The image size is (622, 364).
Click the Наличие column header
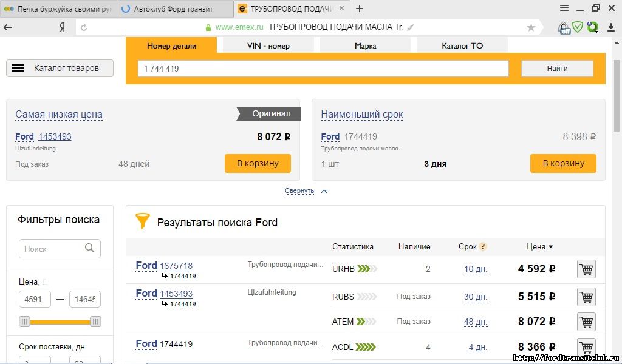point(414,246)
